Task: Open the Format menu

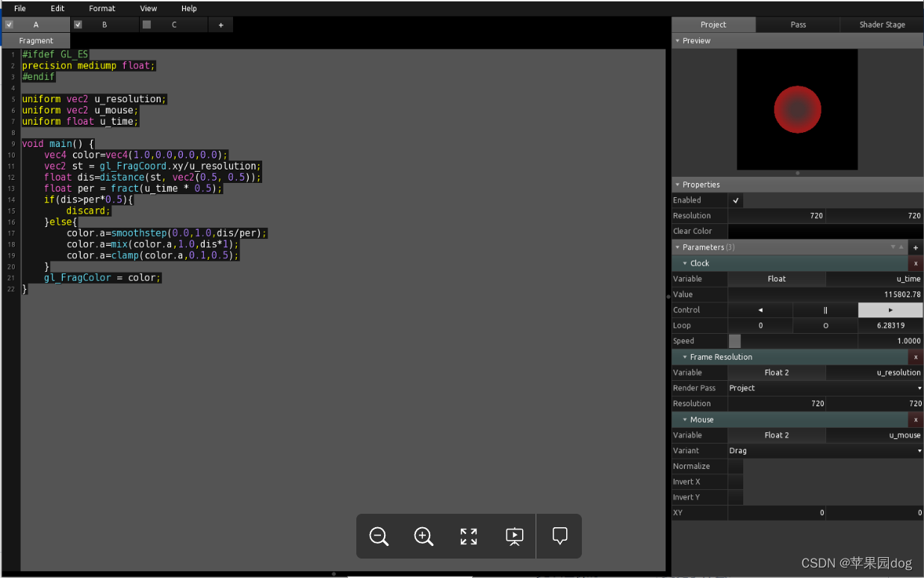Action: 102,8
